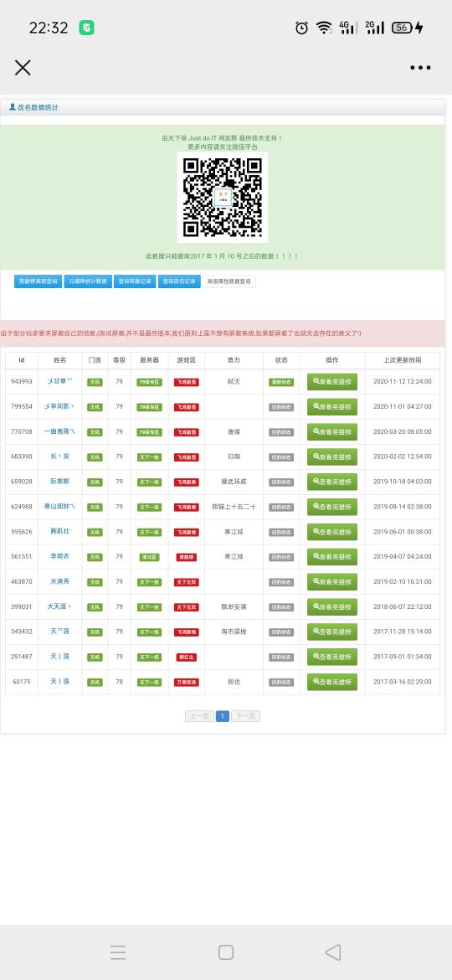
Task: Tap the alarm clock status icon
Action: 301,28
